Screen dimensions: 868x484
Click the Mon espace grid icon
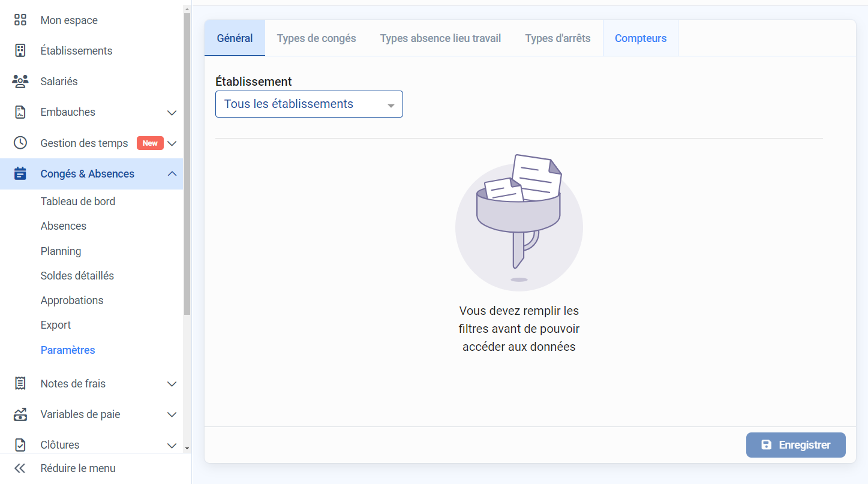pos(20,20)
